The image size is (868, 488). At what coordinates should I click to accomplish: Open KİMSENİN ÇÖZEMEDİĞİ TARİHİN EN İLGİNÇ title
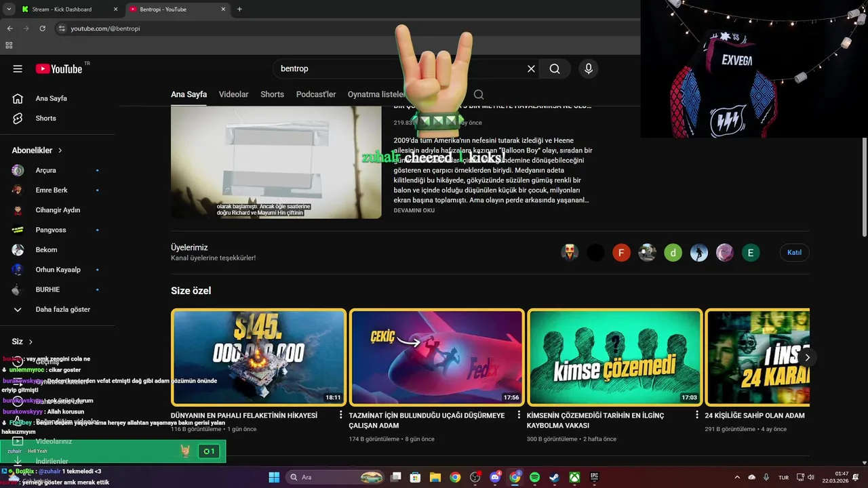point(595,420)
